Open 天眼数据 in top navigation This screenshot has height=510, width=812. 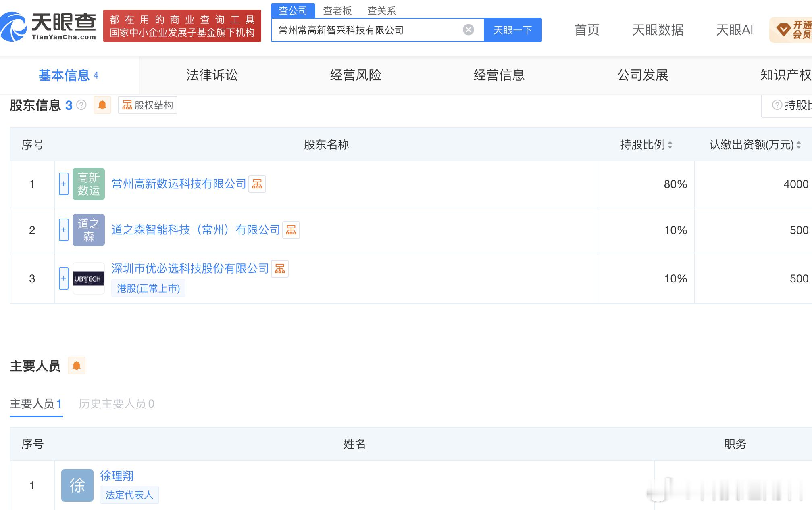point(658,30)
